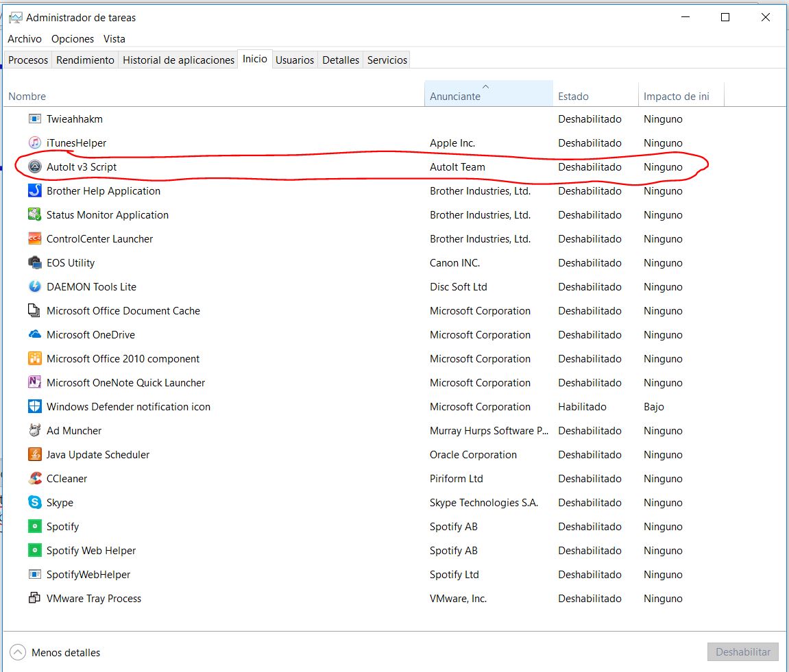
Task: Click the Spotify Web Helper green icon
Action: click(x=35, y=550)
